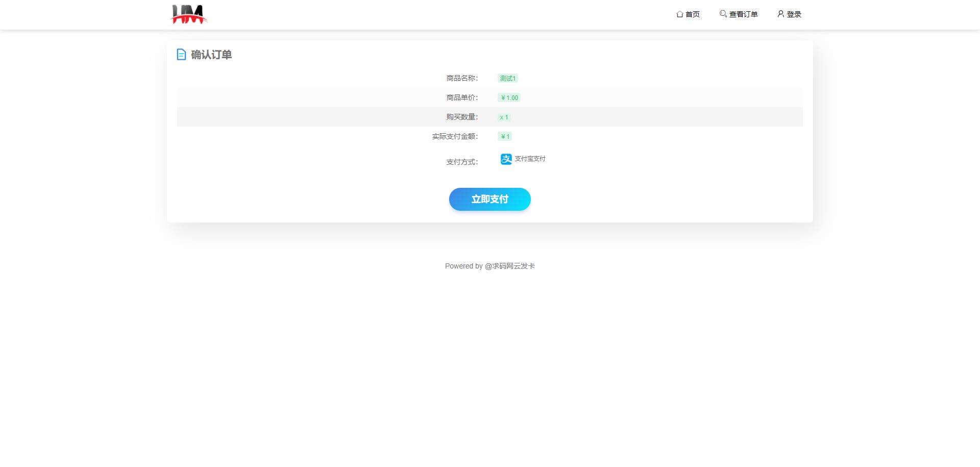Go to the 登录 login link

(794, 14)
